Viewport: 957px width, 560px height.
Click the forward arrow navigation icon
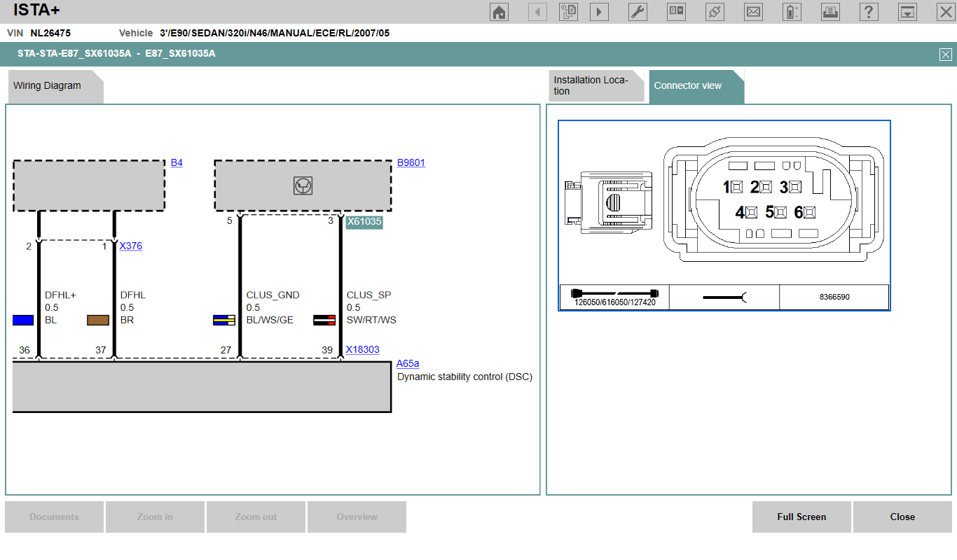tap(599, 12)
